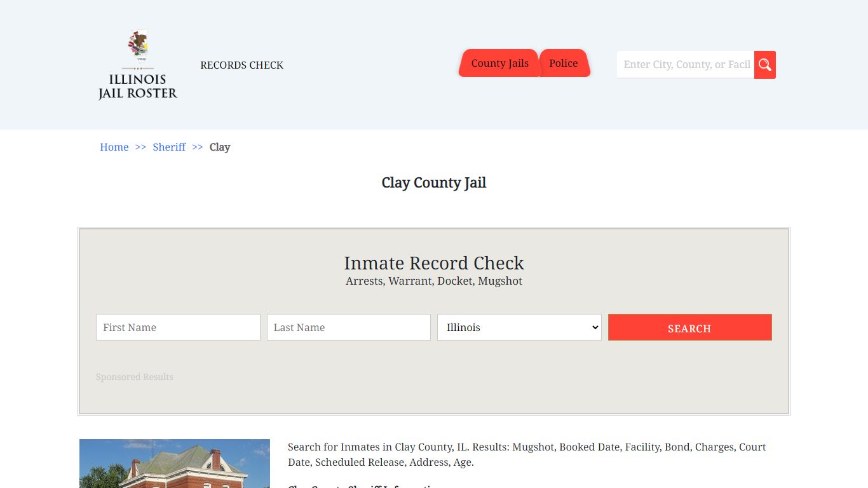Click the Clay County Jail heading

click(x=434, y=182)
